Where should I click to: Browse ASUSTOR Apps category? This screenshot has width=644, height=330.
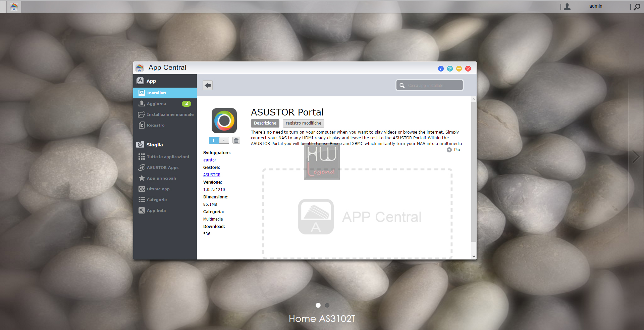pyautogui.click(x=165, y=168)
